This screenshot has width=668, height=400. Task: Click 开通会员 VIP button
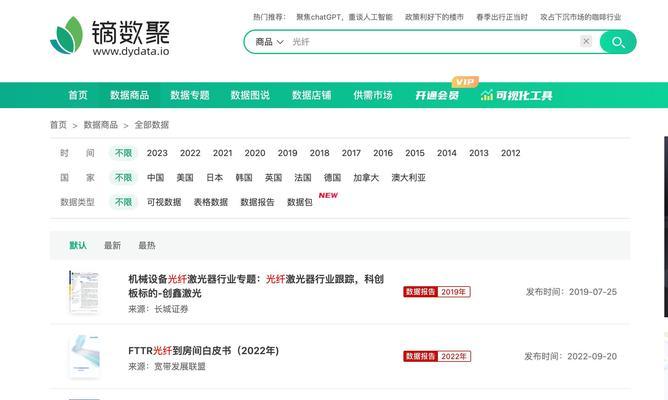(x=437, y=95)
